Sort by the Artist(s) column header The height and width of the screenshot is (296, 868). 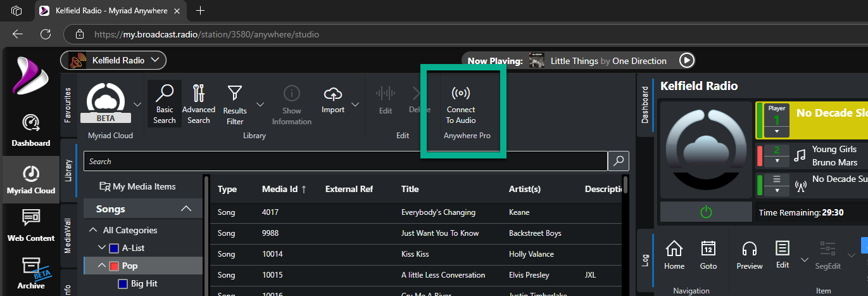(524, 189)
